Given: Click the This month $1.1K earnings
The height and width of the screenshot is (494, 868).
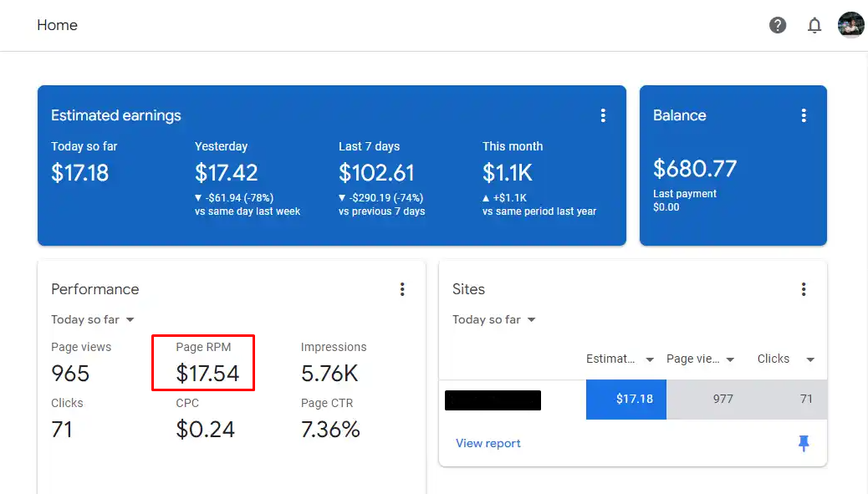Looking at the screenshot, I should (507, 172).
